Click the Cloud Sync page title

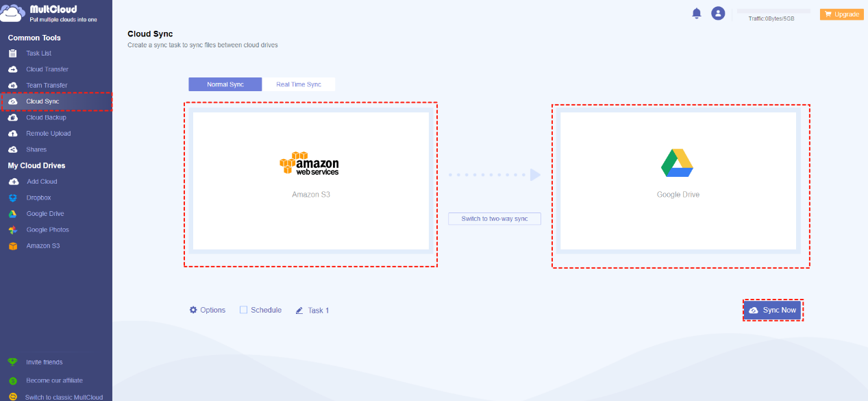click(150, 34)
